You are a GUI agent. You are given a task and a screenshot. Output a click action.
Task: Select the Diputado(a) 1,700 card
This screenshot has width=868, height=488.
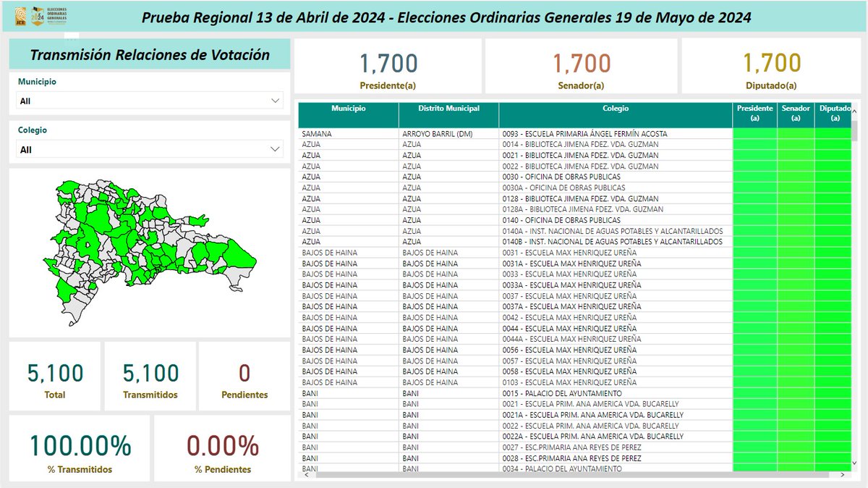coord(771,67)
